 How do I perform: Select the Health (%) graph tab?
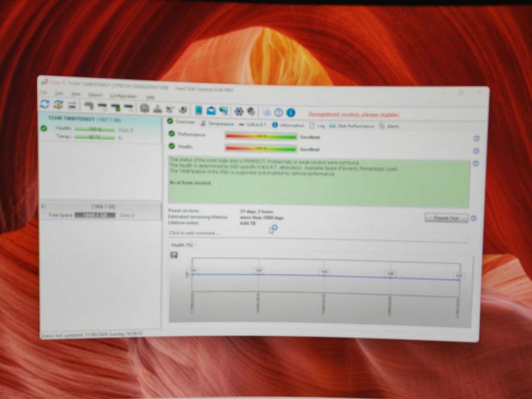tap(182, 245)
